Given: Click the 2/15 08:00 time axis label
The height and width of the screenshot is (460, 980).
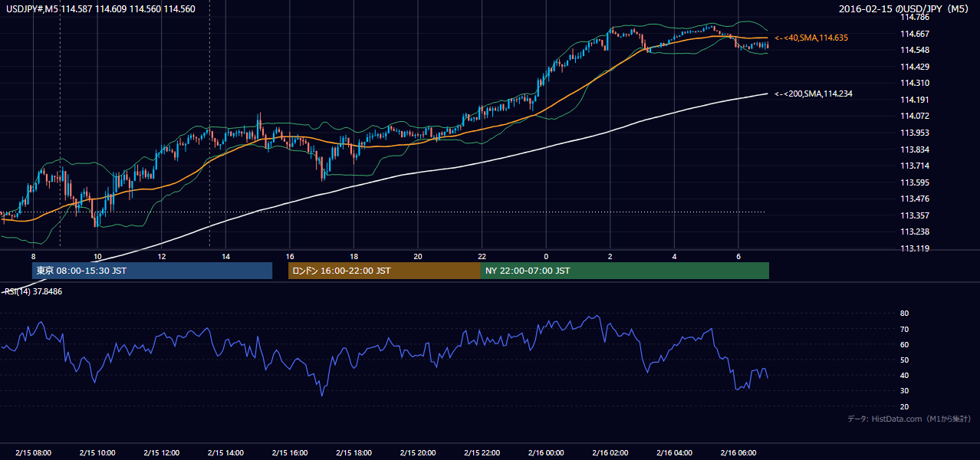Looking at the screenshot, I should point(33,453).
